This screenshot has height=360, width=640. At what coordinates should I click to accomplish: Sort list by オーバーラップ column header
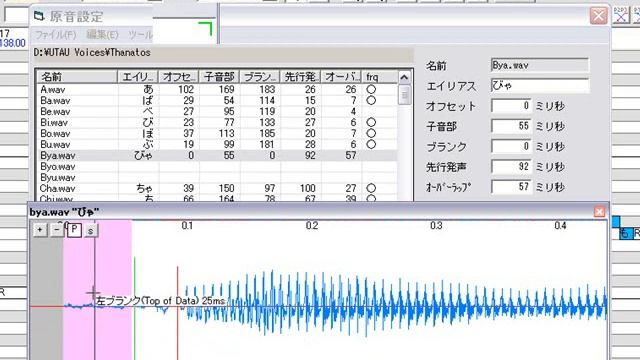pos(341,77)
